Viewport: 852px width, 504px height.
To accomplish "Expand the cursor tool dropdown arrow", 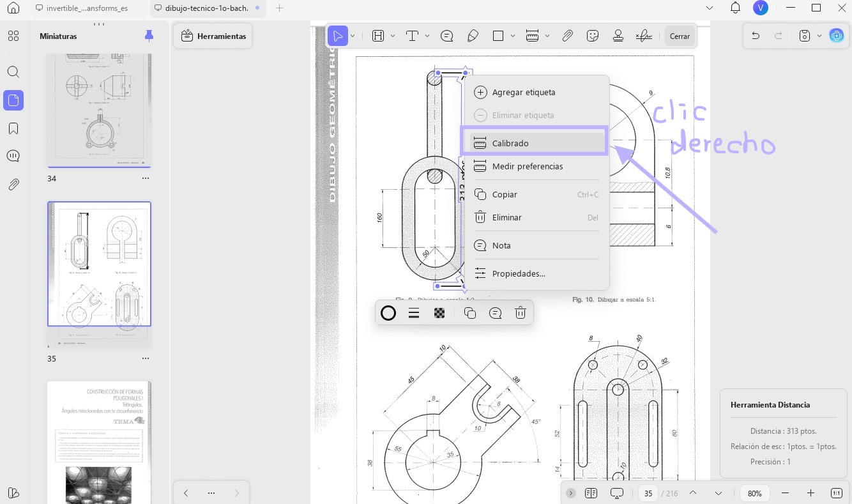I will click(353, 36).
